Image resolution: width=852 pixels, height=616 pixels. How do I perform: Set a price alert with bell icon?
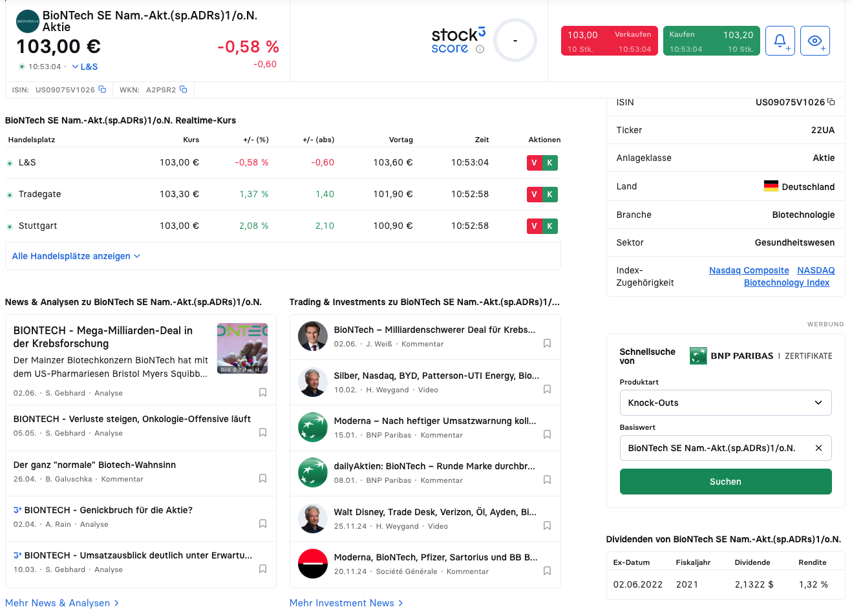tap(780, 41)
